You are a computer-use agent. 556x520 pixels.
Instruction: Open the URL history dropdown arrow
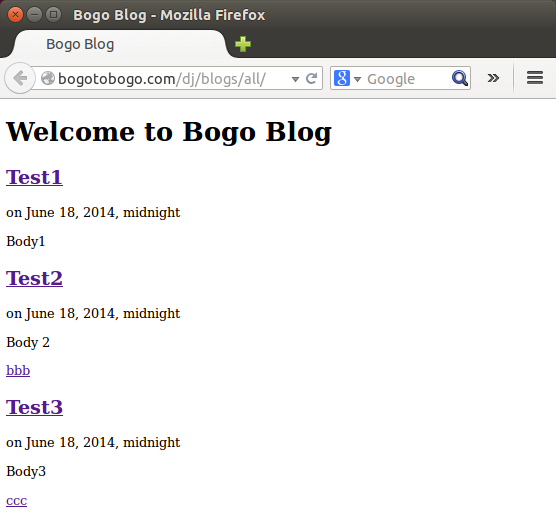295,79
